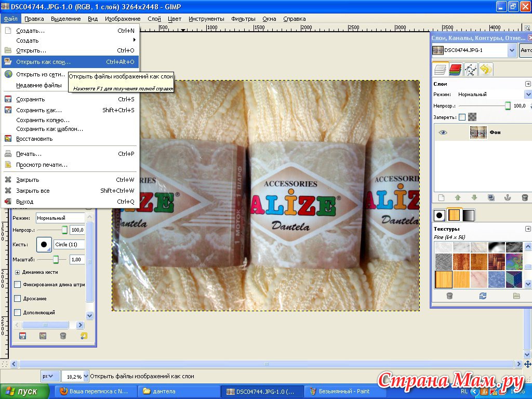Delete pattern trash icon under Textures

click(x=449, y=296)
